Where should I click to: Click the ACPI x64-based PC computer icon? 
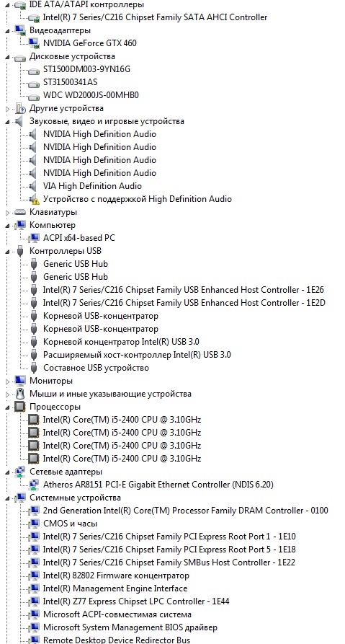click(34, 238)
